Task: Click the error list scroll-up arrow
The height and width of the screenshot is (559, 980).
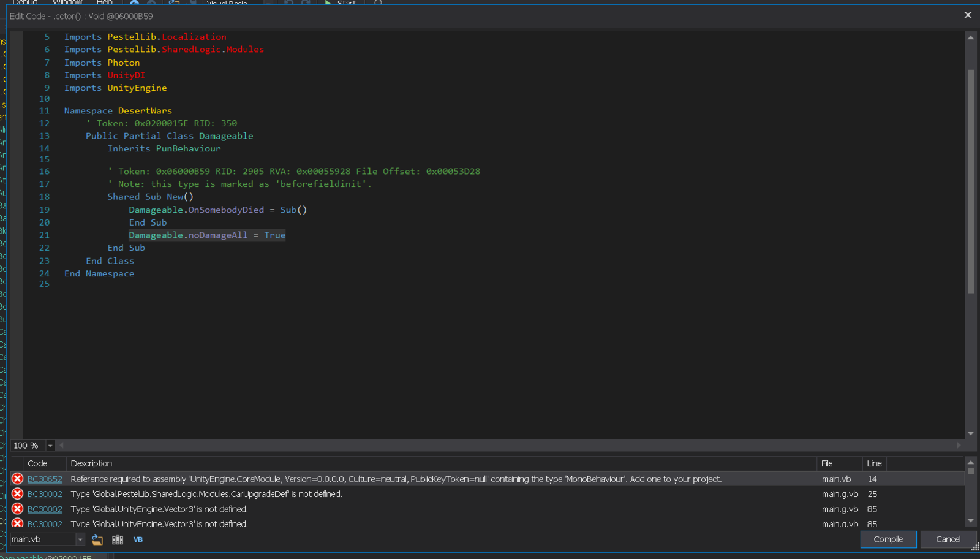Action: [x=971, y=462]
